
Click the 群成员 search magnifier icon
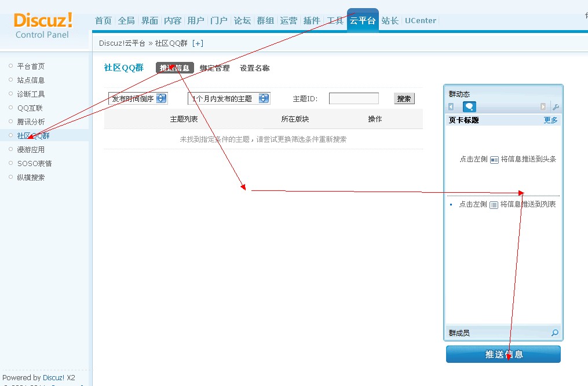555,332
